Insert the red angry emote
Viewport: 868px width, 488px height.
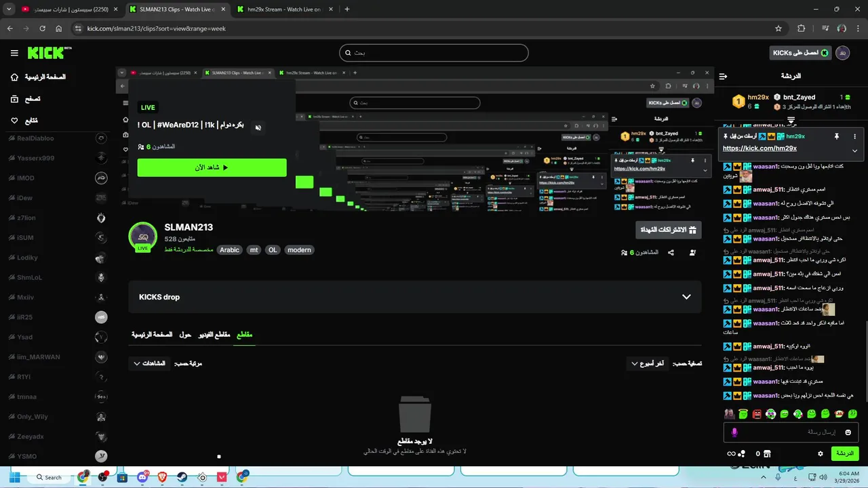pos(757,413)
